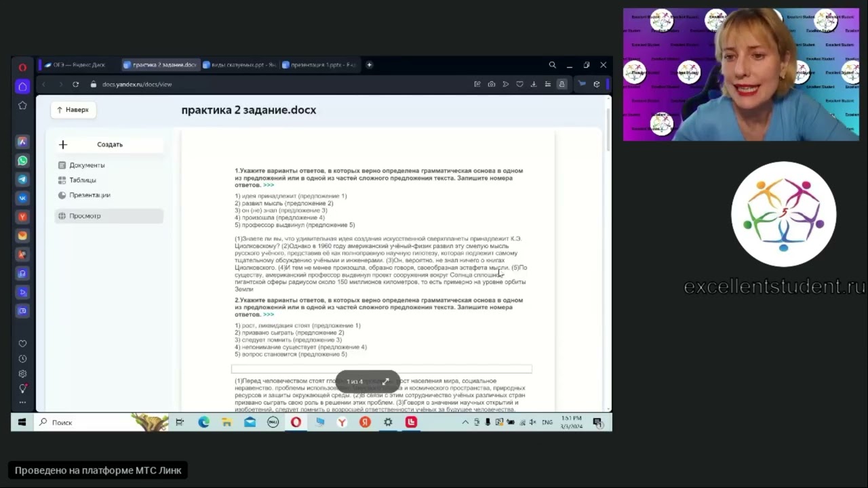Open Таблицы section
Viewport: 868px width, 488px height.
click(x=82, y=180)
